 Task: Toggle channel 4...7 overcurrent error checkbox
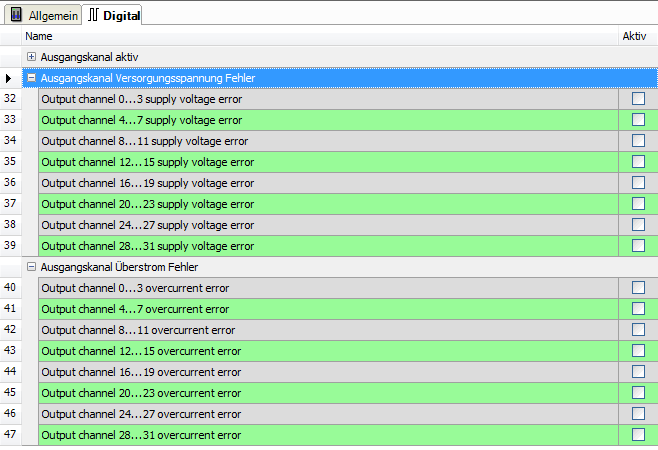[638, 309]
